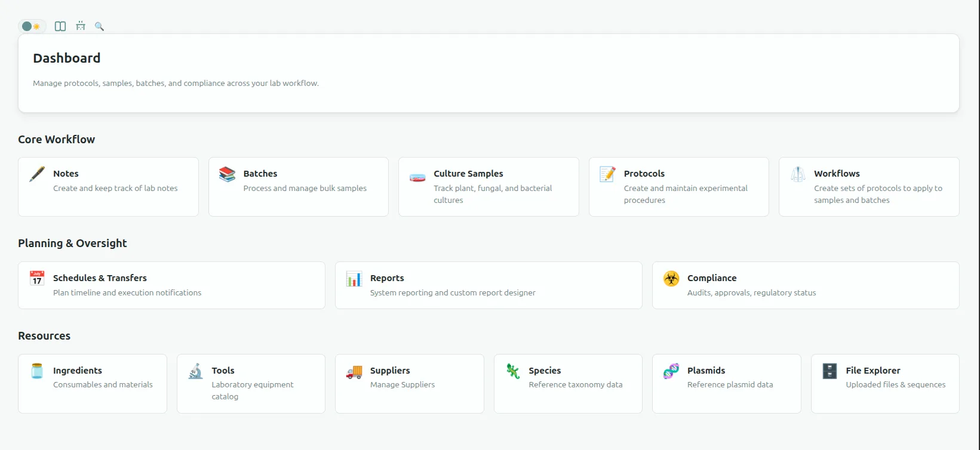The height and width of the screenshot is (450, 980).
Task: Click the calendar icon for Schedules & Transfers
Action: pos(37,279)
